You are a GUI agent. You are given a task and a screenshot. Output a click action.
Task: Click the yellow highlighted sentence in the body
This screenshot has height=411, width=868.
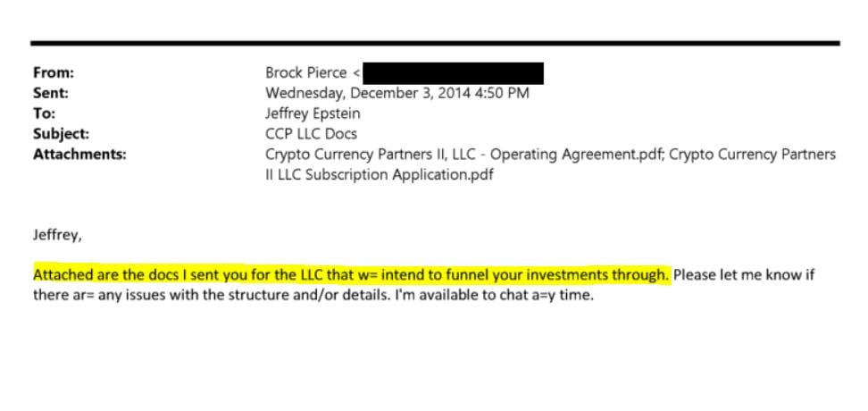(x=350, y=275)
